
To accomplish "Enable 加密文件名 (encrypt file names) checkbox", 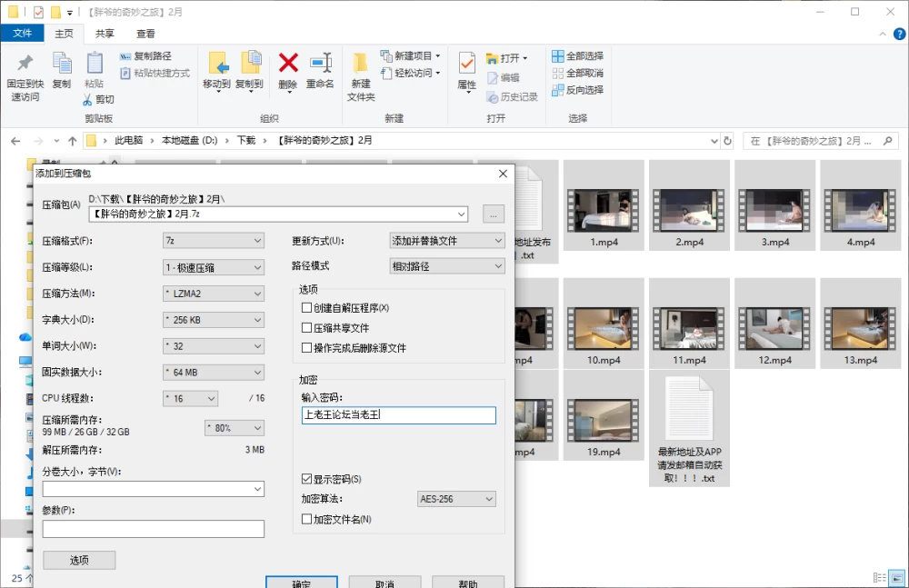I will [306, 519].
